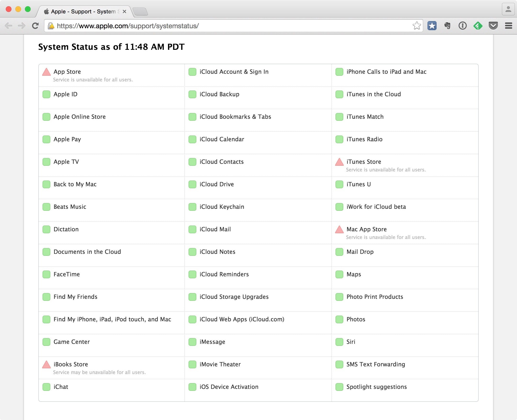517x420 pixels.
Task: Open the Chrome hamburger menu
Action: 509,26
